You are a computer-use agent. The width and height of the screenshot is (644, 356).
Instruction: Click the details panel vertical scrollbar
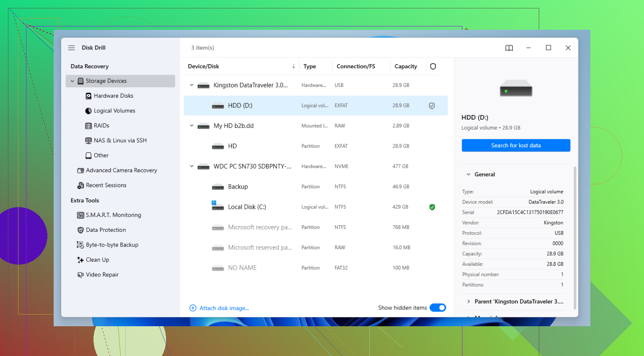click(x=575, y=238)
